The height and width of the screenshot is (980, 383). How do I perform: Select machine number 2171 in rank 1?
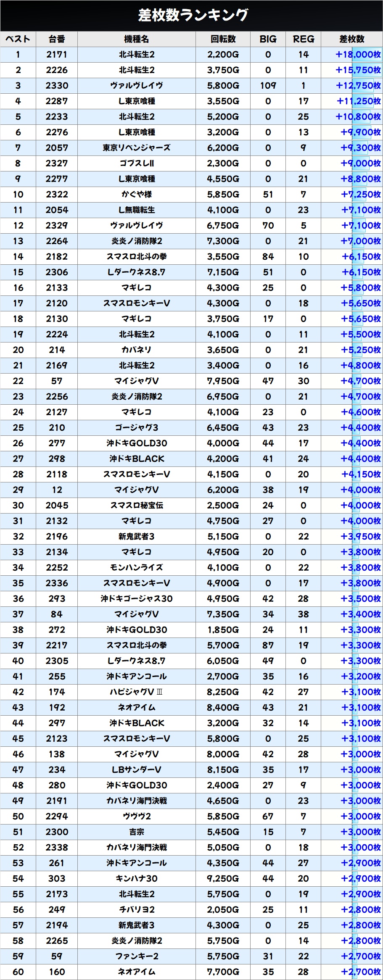tap(57, 55)
